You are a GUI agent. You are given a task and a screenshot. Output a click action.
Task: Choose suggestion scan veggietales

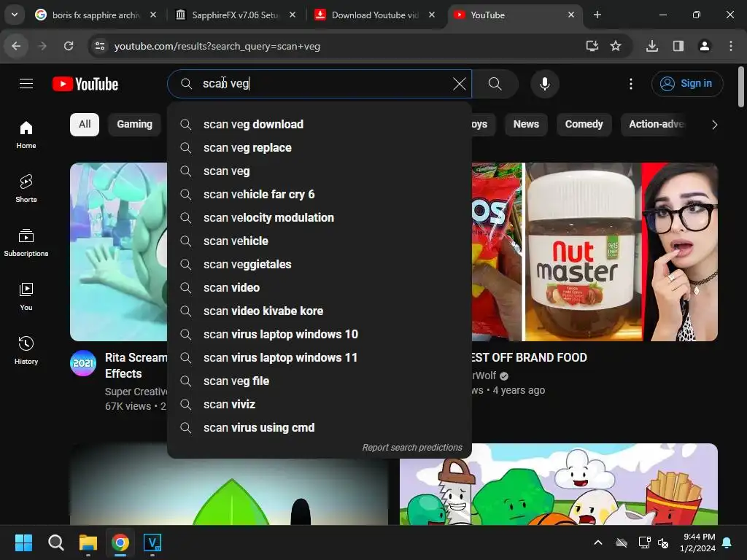(320, 264)
